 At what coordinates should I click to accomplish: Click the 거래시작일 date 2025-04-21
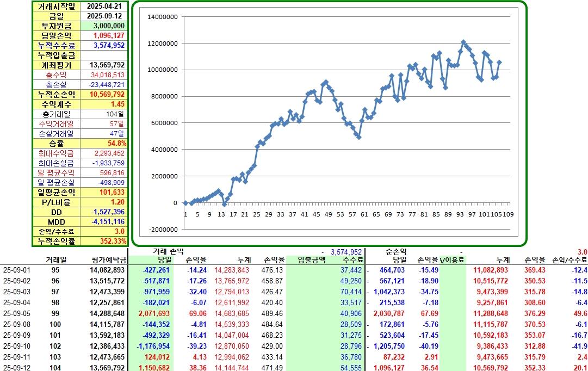pyautogui.click(x=104, y=7)
